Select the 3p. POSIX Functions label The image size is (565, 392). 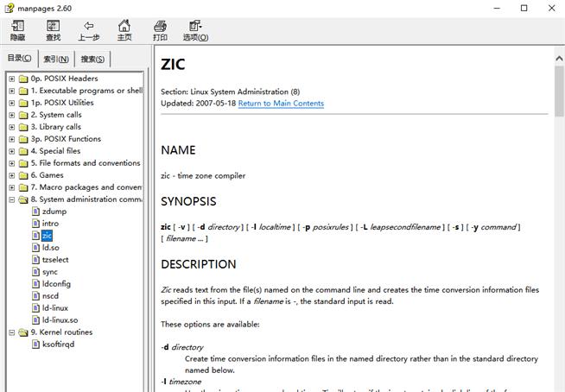coord(66,139)
